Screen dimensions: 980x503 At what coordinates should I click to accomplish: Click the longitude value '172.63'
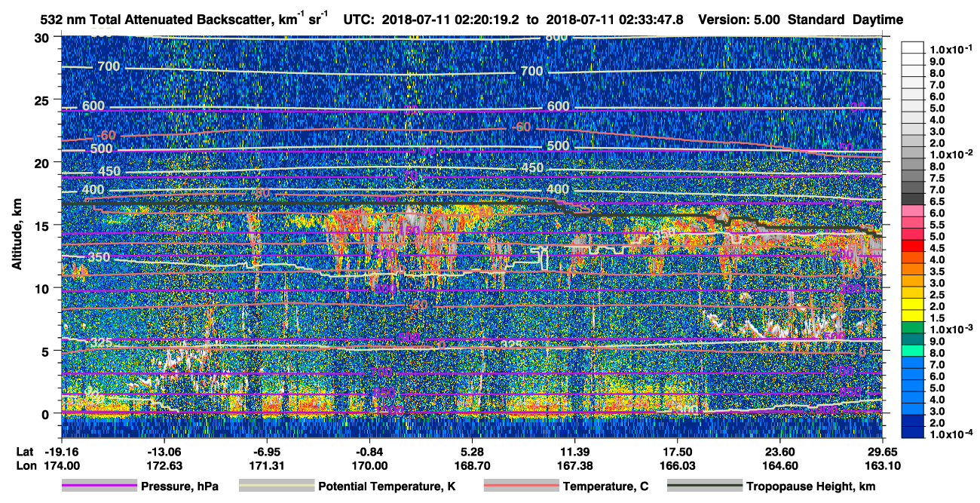tap(164, 465)
